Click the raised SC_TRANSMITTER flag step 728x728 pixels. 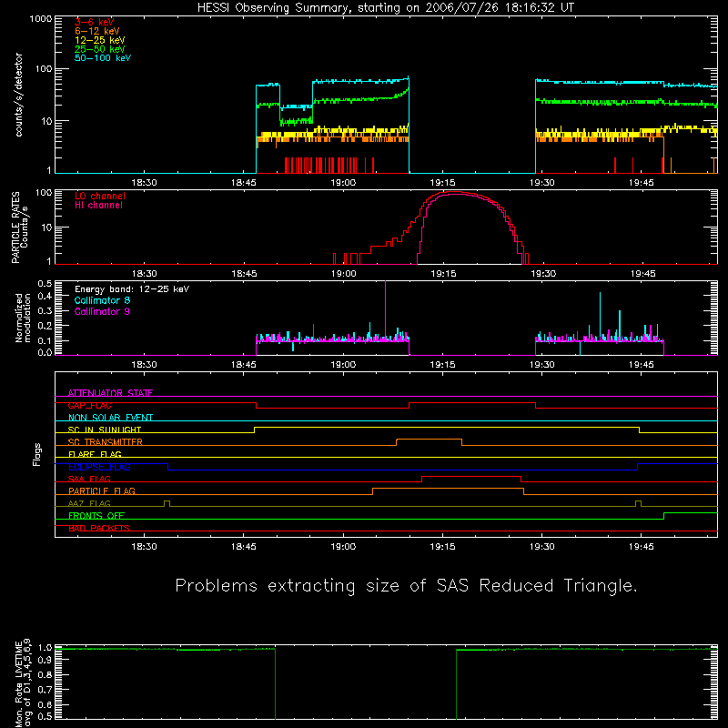(x=429, y=440)
